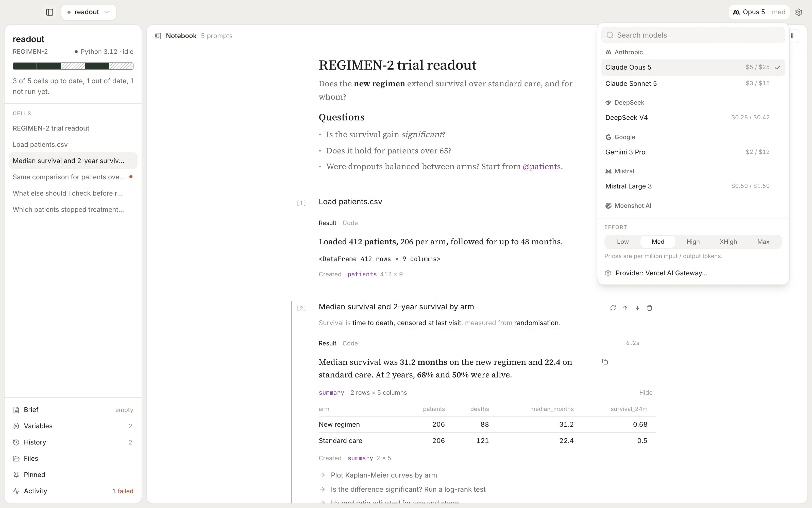Copy the median survival result text
The height and width of the screenshot is (508, 812).
[x=605, y=362]
